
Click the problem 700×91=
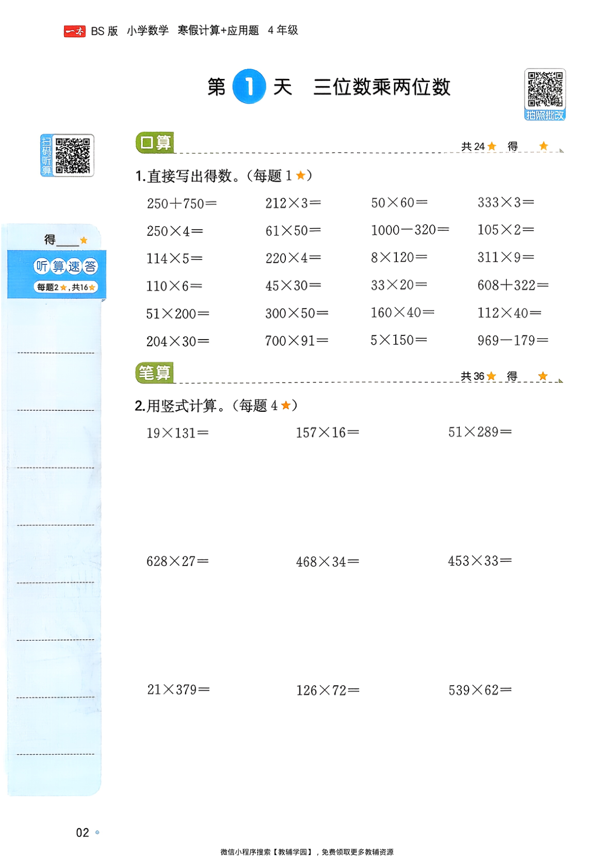tap(297, 341)
